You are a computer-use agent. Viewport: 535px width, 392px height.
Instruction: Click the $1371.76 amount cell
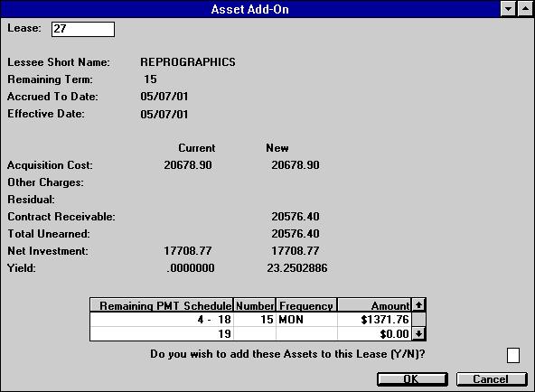(374, 320)
